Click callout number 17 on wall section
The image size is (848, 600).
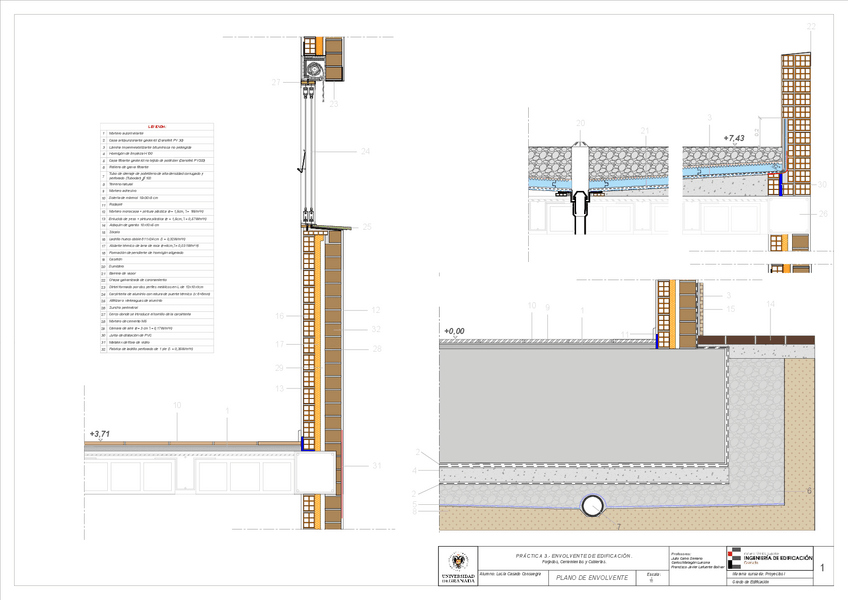coord(280,344)
